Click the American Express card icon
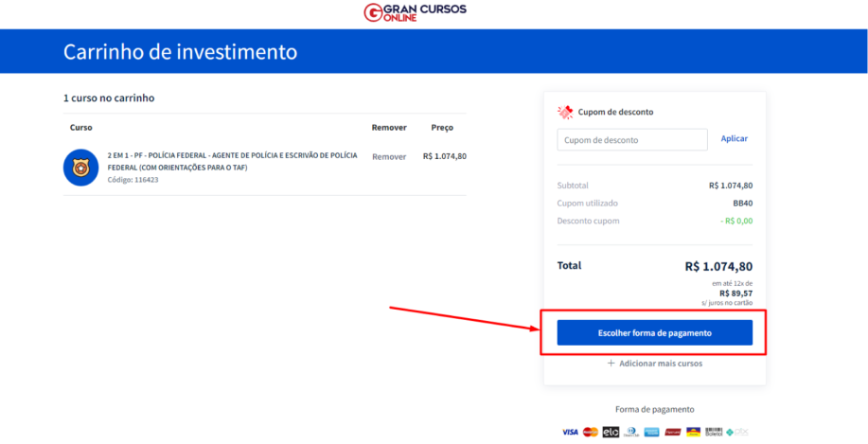The image size is (868, 444). coord(651,432)
